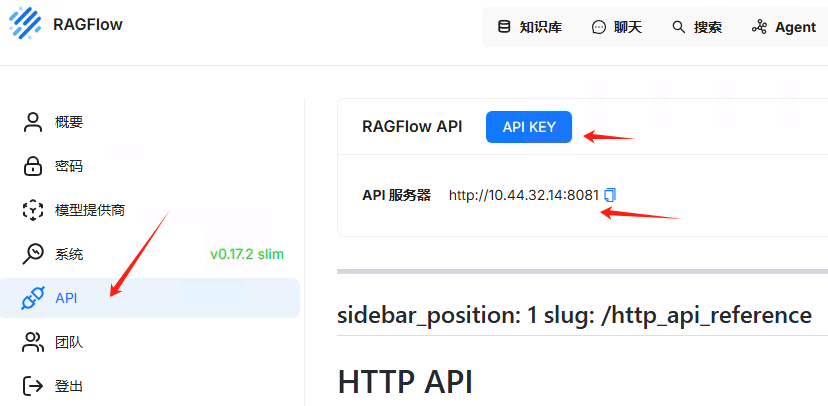828x406 pixels.
Task: Switch to the 聊天 tab
Action: (617, 27)
